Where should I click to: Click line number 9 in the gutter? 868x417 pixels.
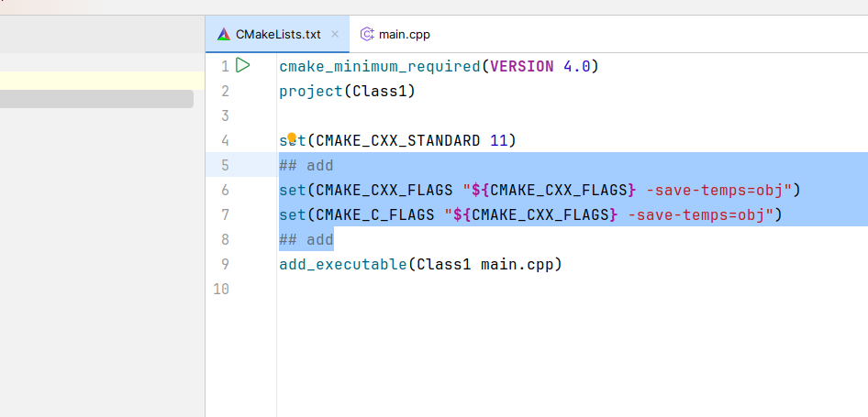click(x=225, y=265)
